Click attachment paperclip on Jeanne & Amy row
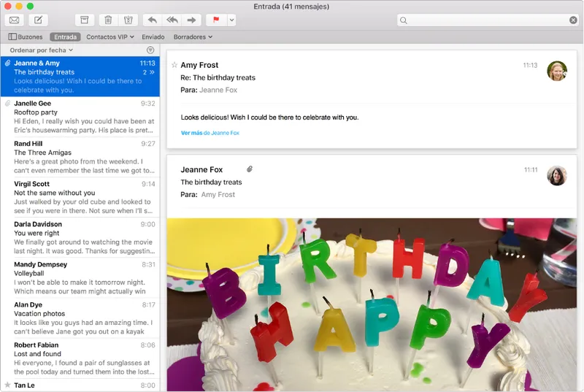This screenshot has height=392, width=584. [x=7, y=63]
